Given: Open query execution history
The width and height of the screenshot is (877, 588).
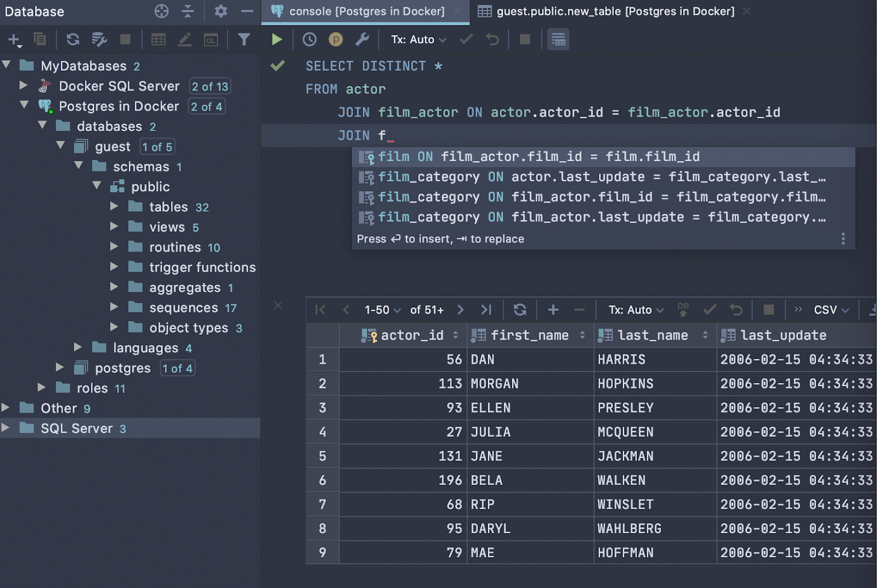Looking at the screenshot, I should [x=309, y=39].
